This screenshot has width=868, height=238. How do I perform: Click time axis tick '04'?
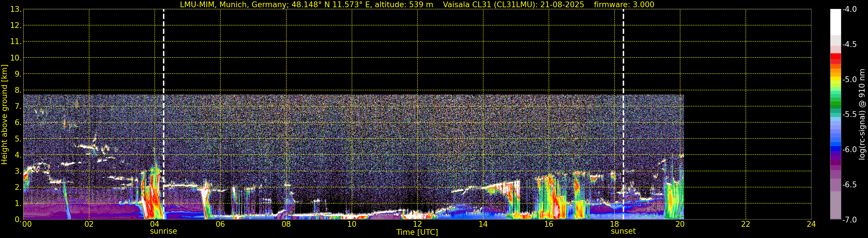click(x=155, y=224)
